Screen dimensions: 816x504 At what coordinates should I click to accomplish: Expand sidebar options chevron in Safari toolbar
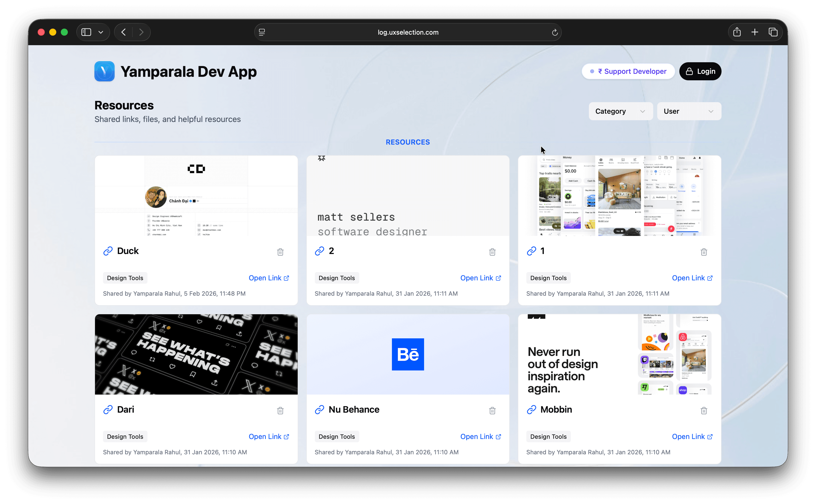point(101,32)
